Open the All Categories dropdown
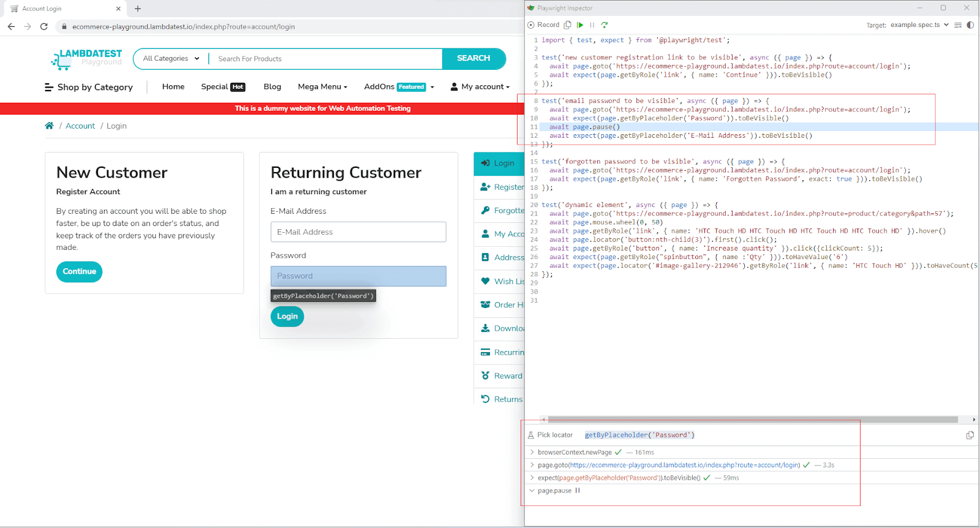This screenshot has height=528, width=980. (171, 59)
